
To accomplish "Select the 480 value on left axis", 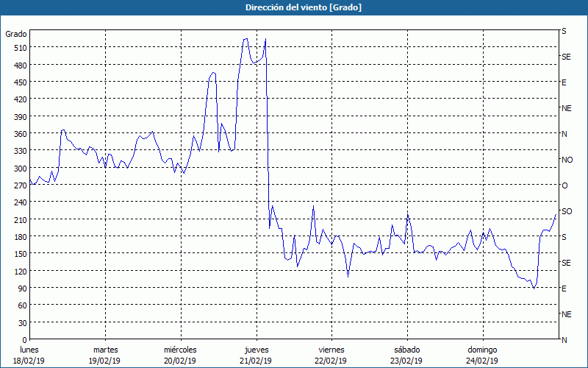I will (20, 66).
